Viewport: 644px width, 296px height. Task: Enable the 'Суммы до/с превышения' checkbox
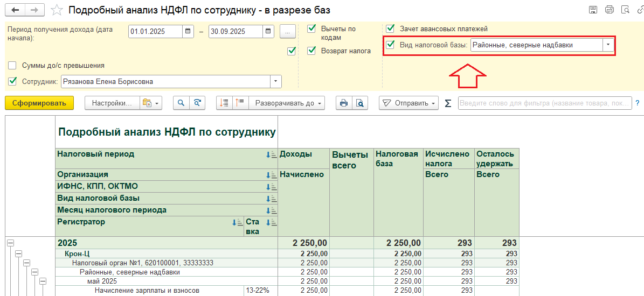coord(12,65)
